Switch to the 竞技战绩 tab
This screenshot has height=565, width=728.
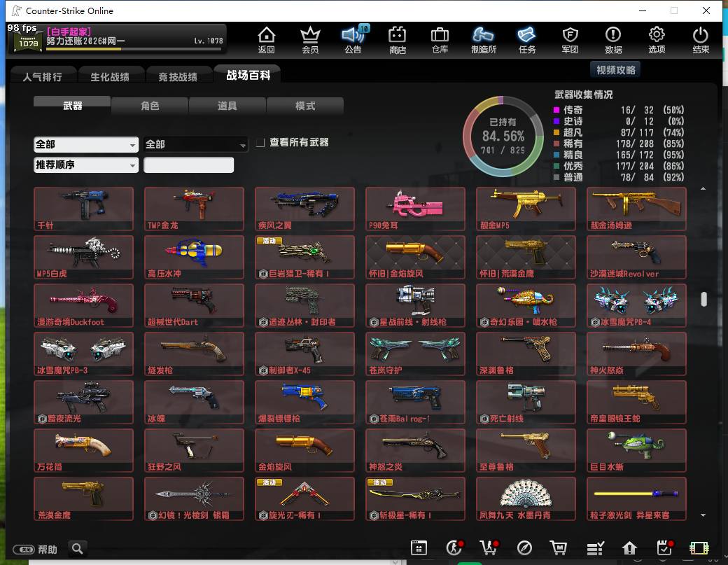(x=178, y=76)
